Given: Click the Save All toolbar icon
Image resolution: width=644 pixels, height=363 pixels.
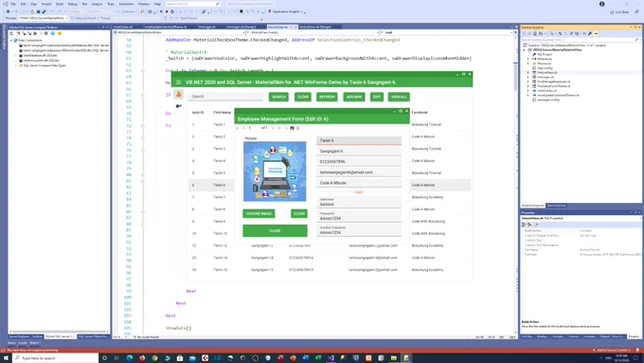Looking at the screenshot, I should 44,11.
